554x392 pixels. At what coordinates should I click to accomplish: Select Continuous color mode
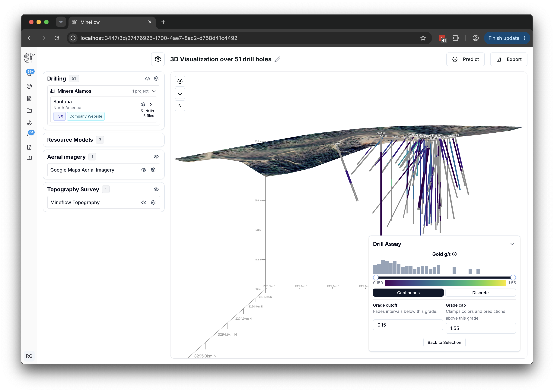pos(408,293)
